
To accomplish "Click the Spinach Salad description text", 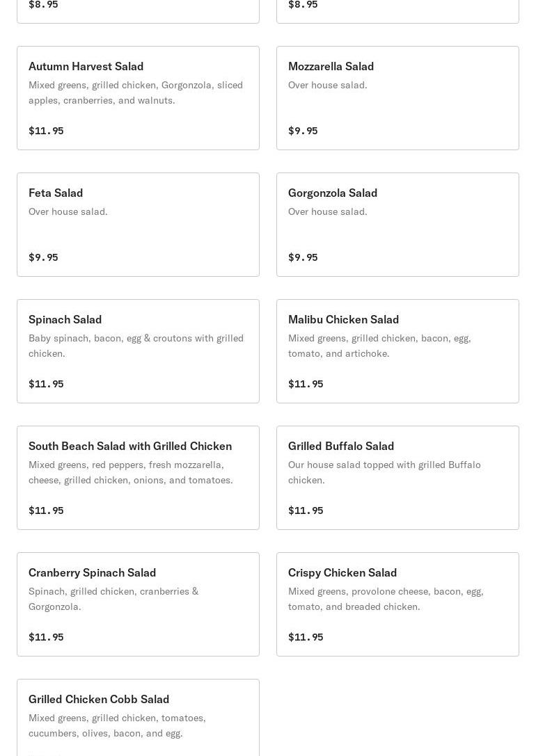I will click(136, 346).
